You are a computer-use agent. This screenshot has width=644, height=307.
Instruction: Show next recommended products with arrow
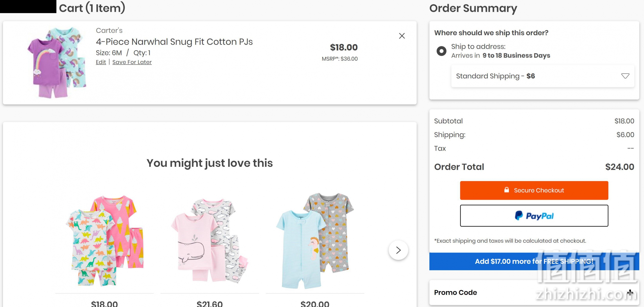tap(398, 250)
